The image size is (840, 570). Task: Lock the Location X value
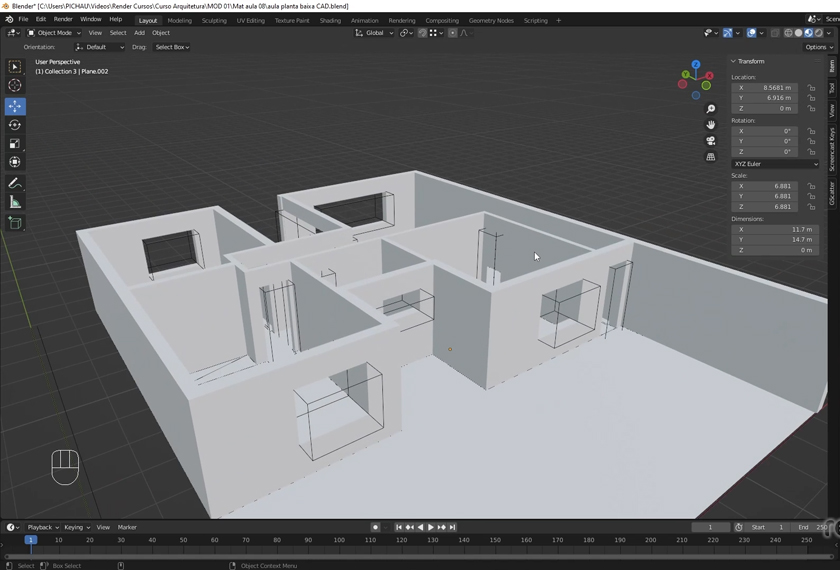(x=811, y=88)
